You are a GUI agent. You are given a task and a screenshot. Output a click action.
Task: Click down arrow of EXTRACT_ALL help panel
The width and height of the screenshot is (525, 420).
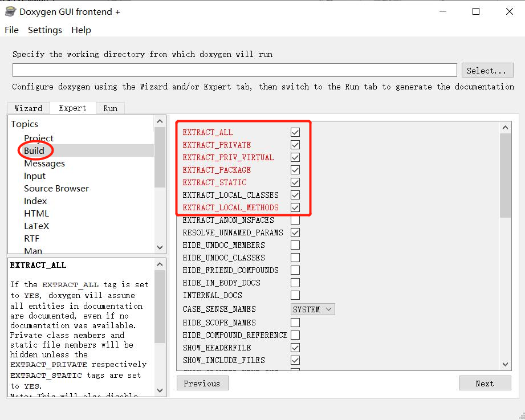pos(160,390)
